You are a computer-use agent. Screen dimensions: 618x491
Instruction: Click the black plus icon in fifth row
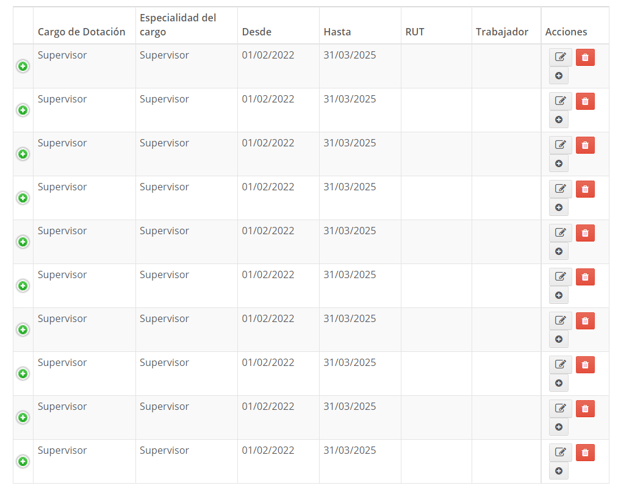point(559,251)
